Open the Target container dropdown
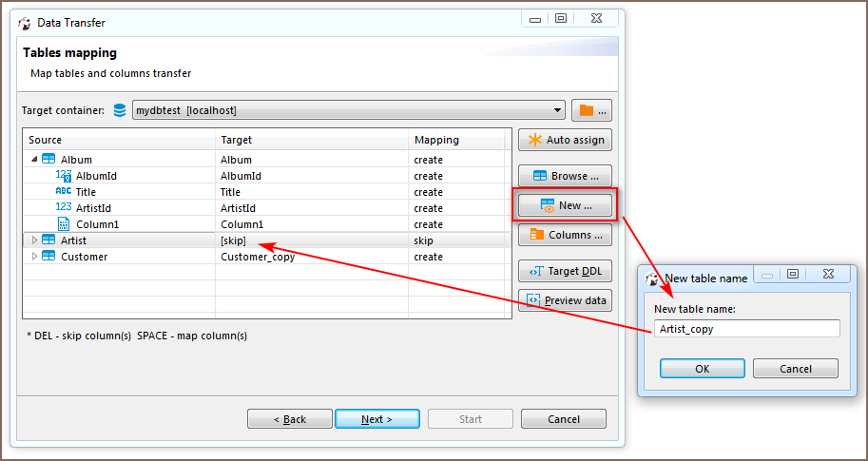Viewport: 868px width, 461px height. coord(556,110)
